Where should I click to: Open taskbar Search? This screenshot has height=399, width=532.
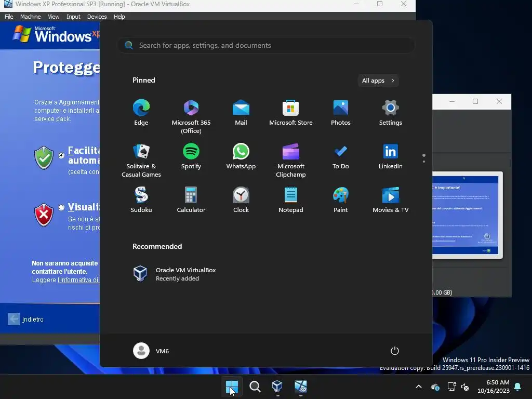coord(255,387)
